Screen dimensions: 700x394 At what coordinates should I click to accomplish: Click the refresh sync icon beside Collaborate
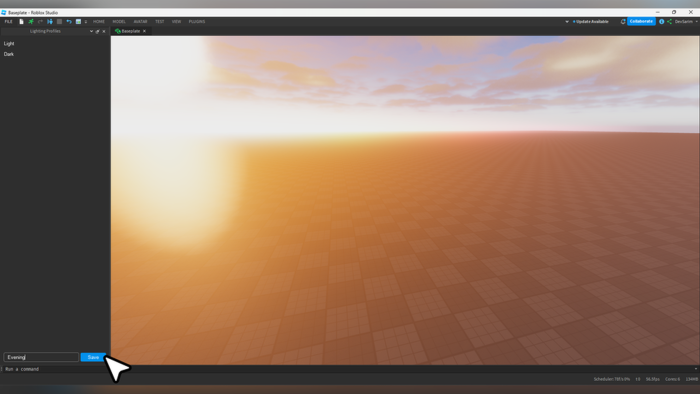coord(623,21)
